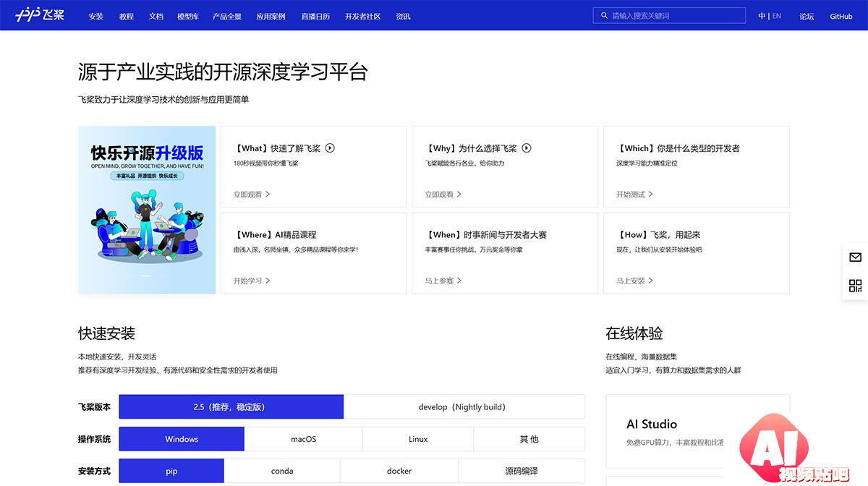
Task: Open the 教程 nav menu
Action: [x=127, y=16]
